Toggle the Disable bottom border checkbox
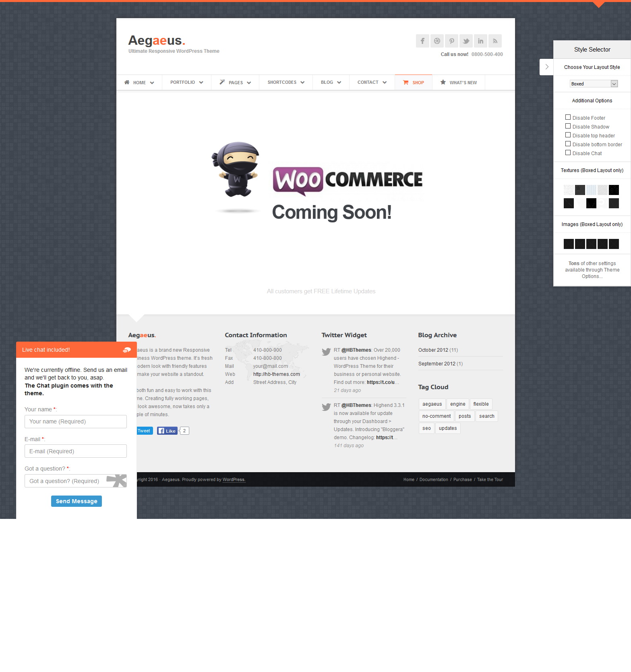 coord(568,144)
